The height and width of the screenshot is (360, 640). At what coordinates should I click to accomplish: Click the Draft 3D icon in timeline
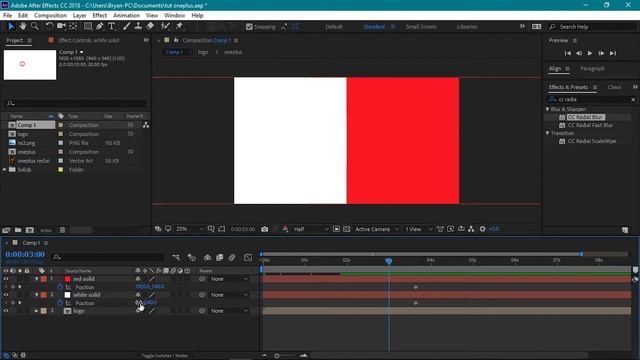pos(191,258)
